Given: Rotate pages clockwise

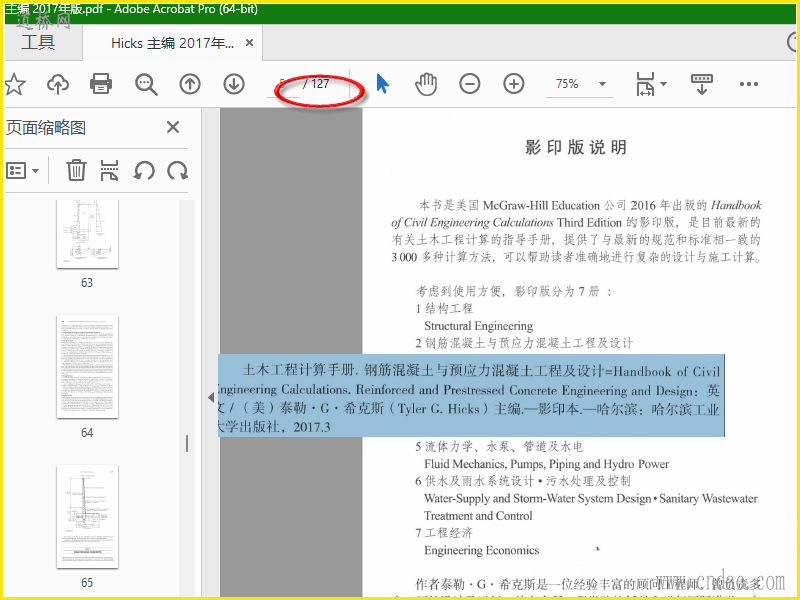Looking at the screenshot, I should (178, 170).
